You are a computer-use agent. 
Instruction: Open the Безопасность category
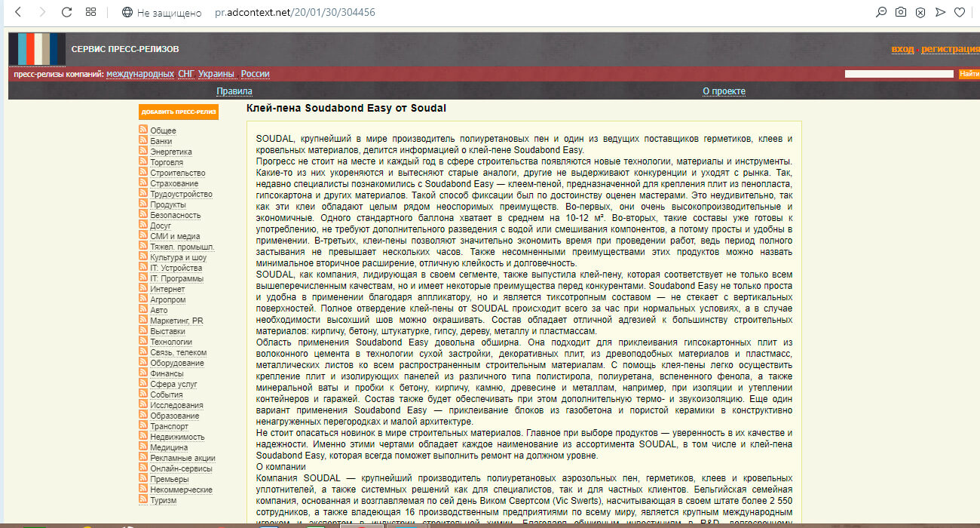point(176,215)
